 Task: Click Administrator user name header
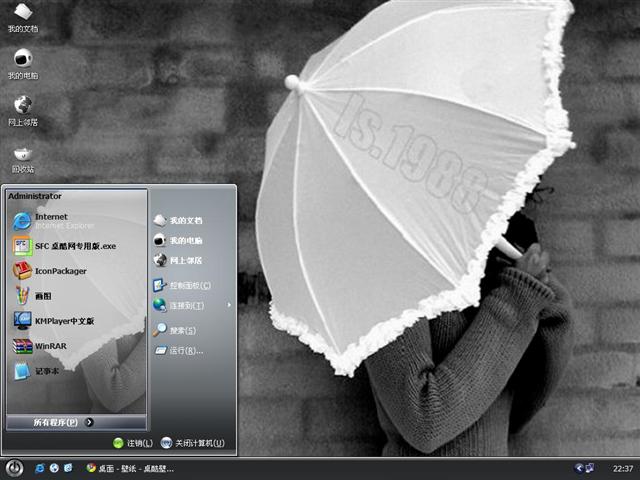pyautogui.click(x=35, y=196)
